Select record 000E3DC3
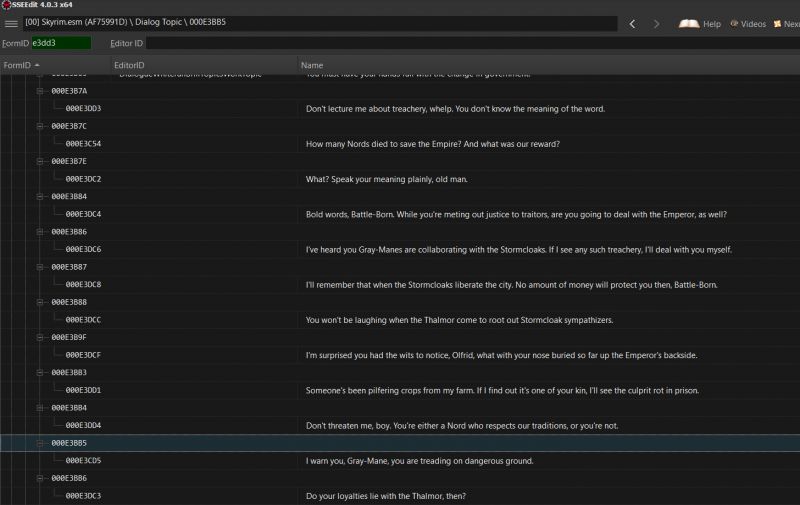Screen dimensions: 800x505 (x=83, y=496)
